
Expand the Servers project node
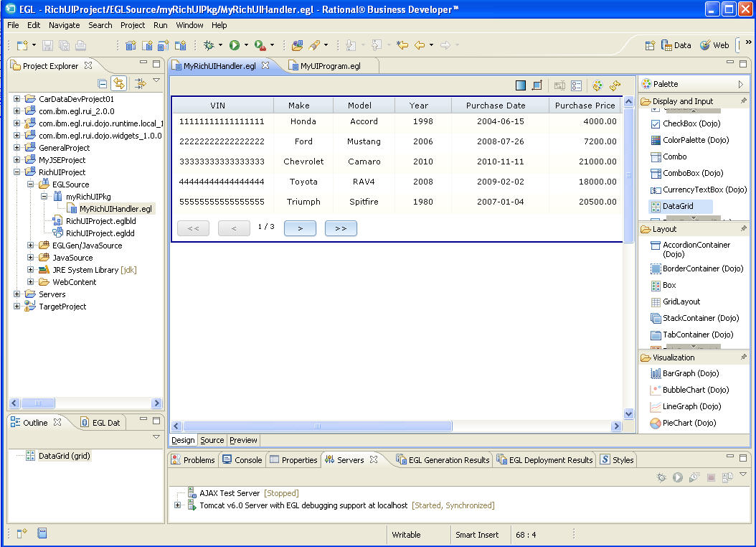point(17,294)
